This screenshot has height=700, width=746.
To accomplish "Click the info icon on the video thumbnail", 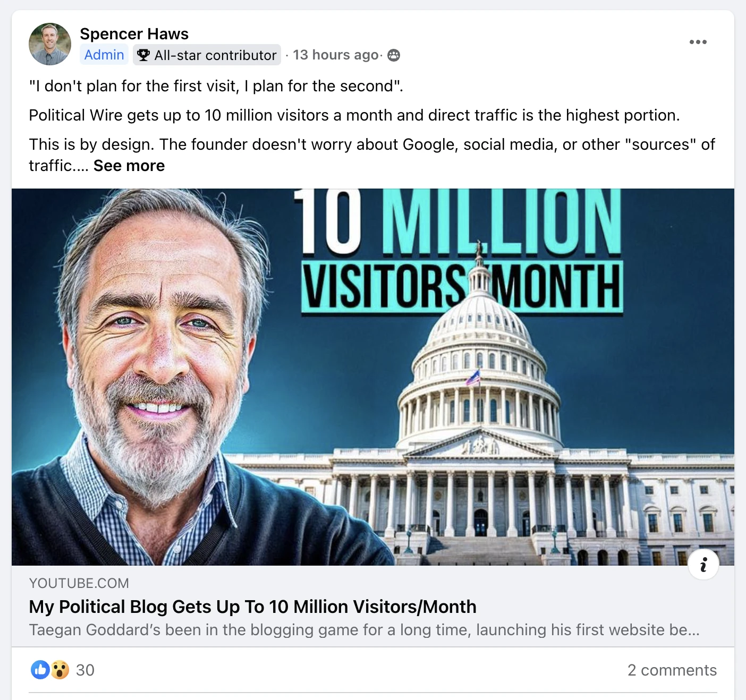I will [703, 565].
